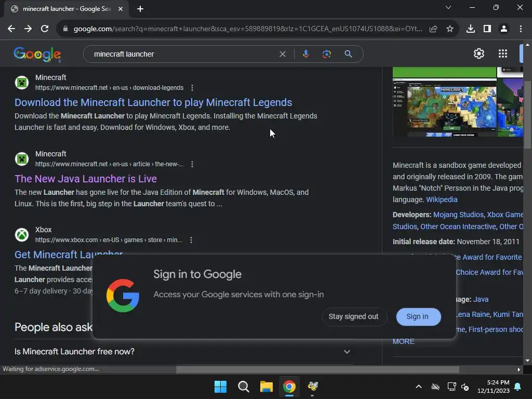
Task: Click horizontal scrollbar right arrow
Action: point(519,369)
